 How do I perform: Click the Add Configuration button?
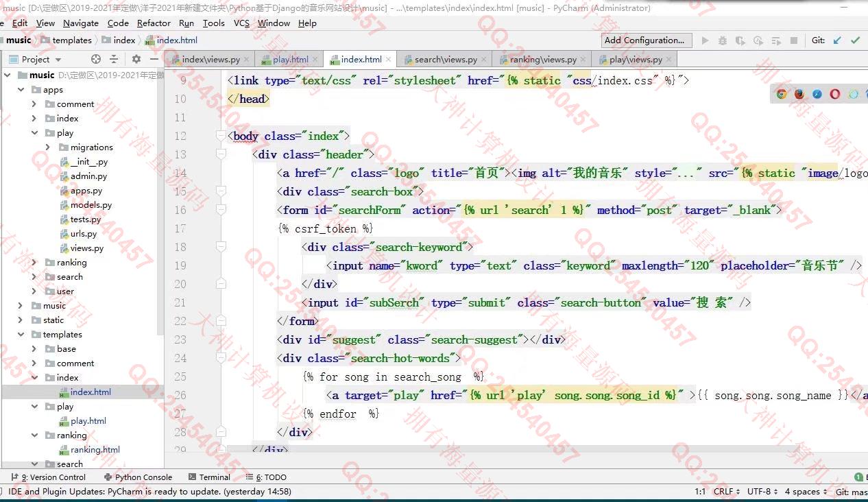644,40
